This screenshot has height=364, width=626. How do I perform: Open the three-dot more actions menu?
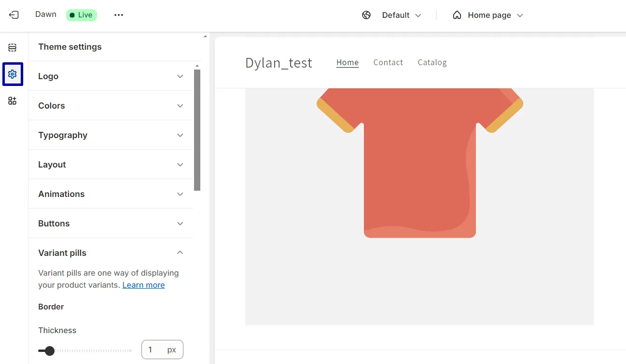[x=119, y=15]
